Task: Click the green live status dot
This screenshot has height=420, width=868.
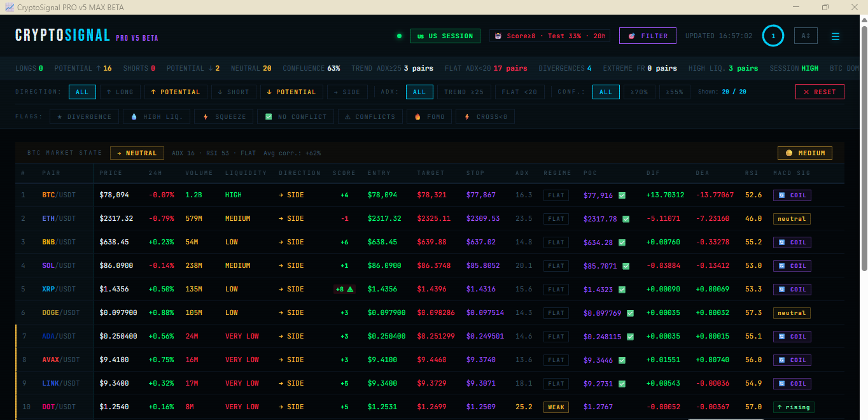Action: (399, 36)
